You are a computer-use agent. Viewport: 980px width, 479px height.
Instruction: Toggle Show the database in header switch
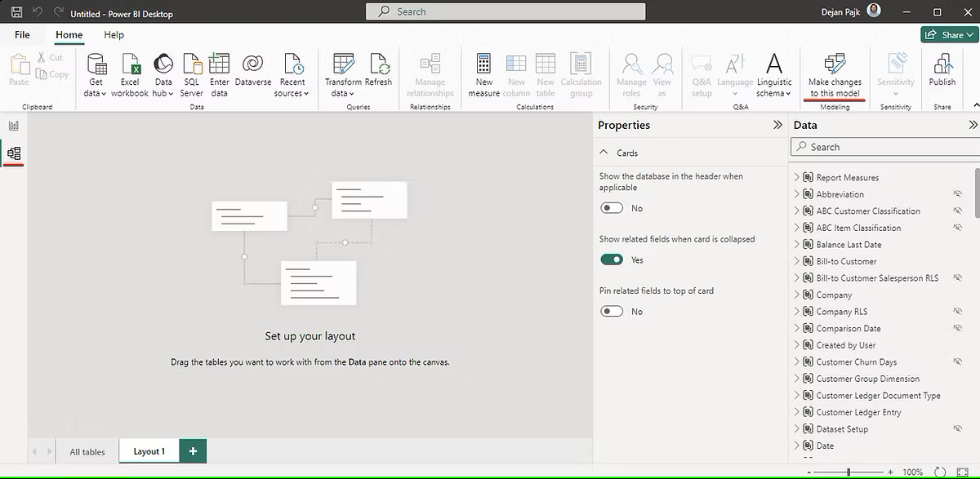(612, 209)
